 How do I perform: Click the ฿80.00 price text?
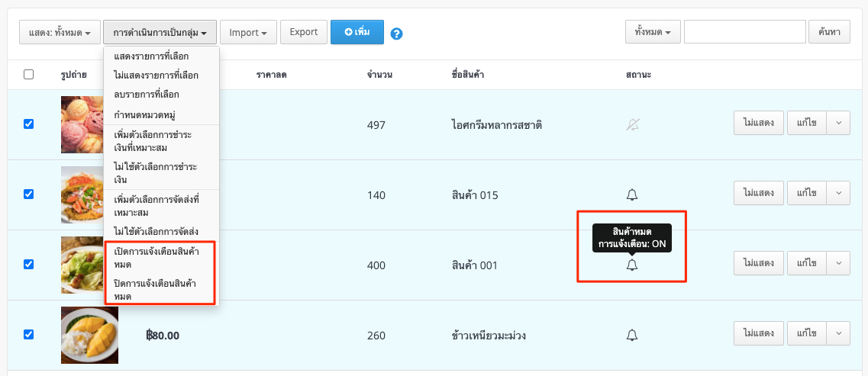pos(162,335)
